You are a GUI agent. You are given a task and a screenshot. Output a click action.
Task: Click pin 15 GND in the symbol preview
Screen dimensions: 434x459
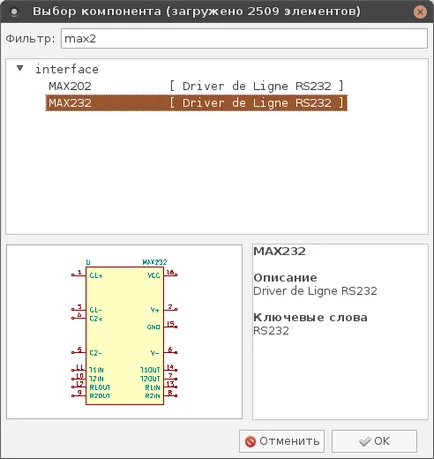(171, 326)
